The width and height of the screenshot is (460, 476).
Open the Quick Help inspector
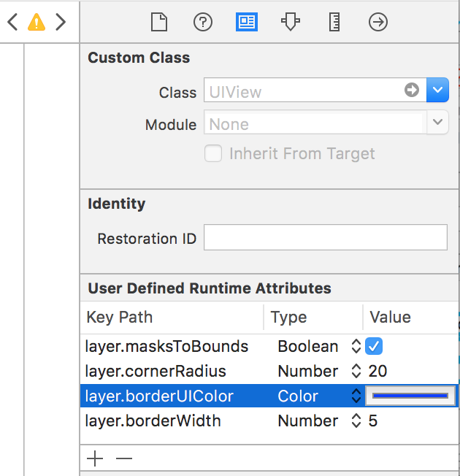(203, 22)
